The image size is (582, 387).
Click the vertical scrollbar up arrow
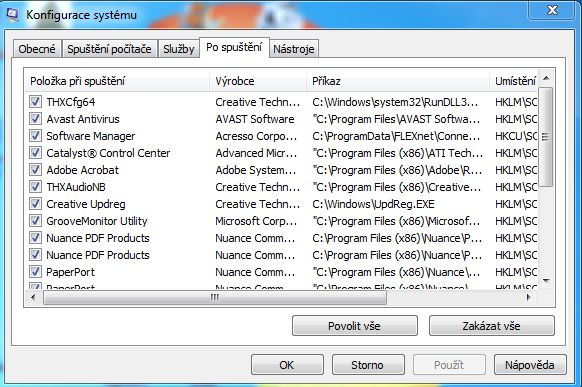[546, 78]
